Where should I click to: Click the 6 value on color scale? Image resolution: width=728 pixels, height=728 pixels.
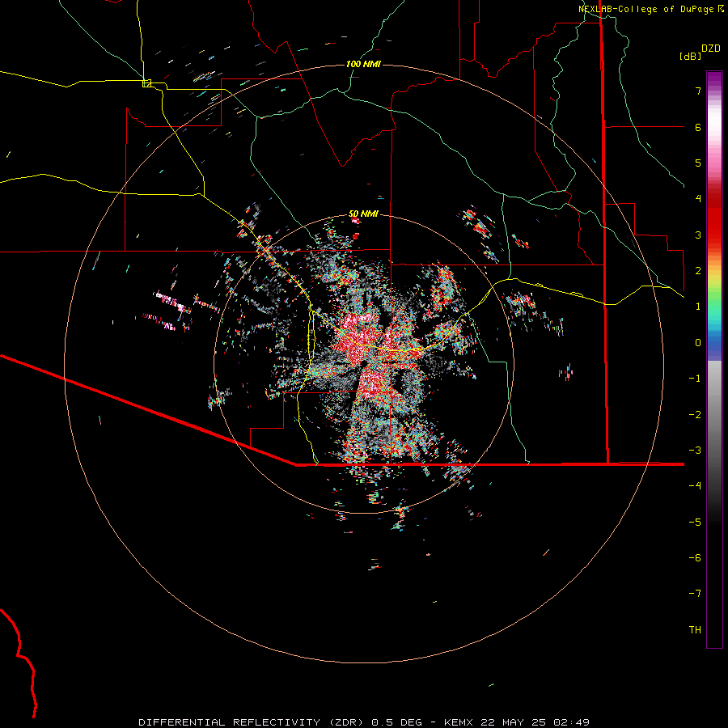[x=698, y=127]
